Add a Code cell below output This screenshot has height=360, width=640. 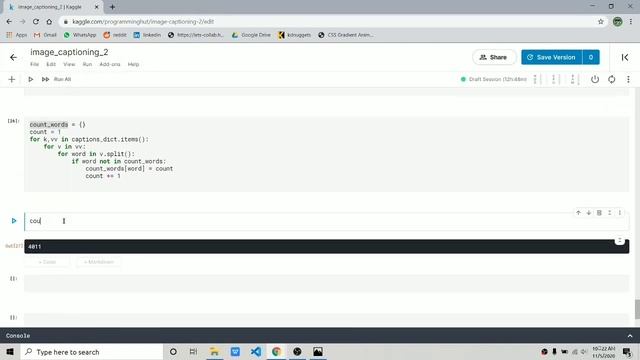point(47,262)
